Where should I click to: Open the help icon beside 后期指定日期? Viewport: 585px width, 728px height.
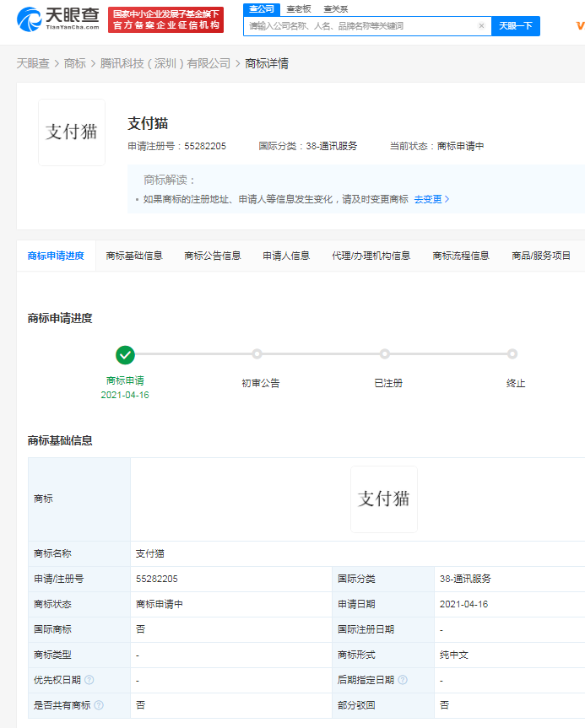(403, 680)
